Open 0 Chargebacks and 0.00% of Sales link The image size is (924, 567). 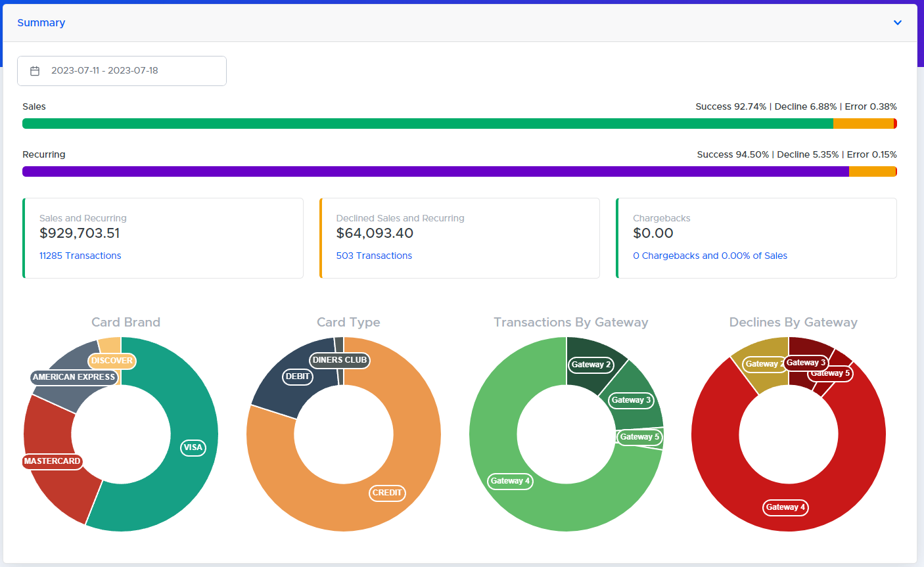(710, 256)
